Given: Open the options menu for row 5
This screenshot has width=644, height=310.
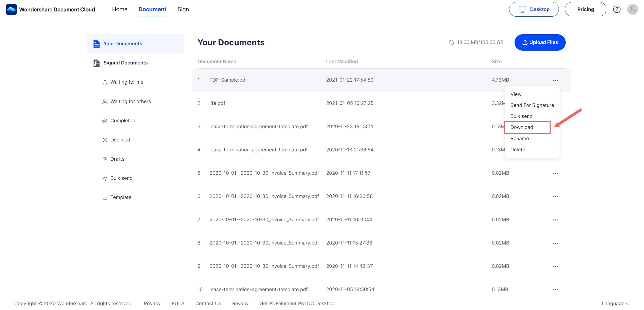Looking at the screenshot, I should pyautogui.click(x=555, y=173).
